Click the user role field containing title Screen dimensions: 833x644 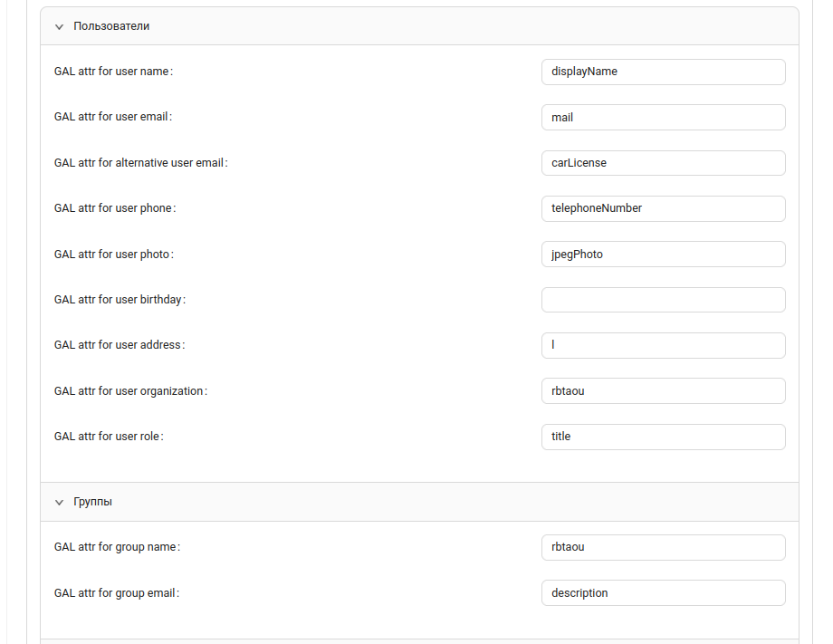coord(663,437)
